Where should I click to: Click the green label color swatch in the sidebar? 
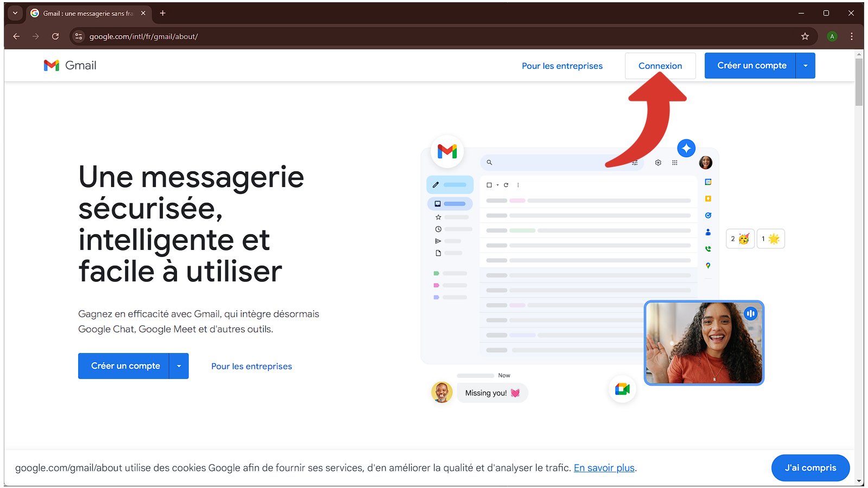pyautogui.click(x=436, y=273)
